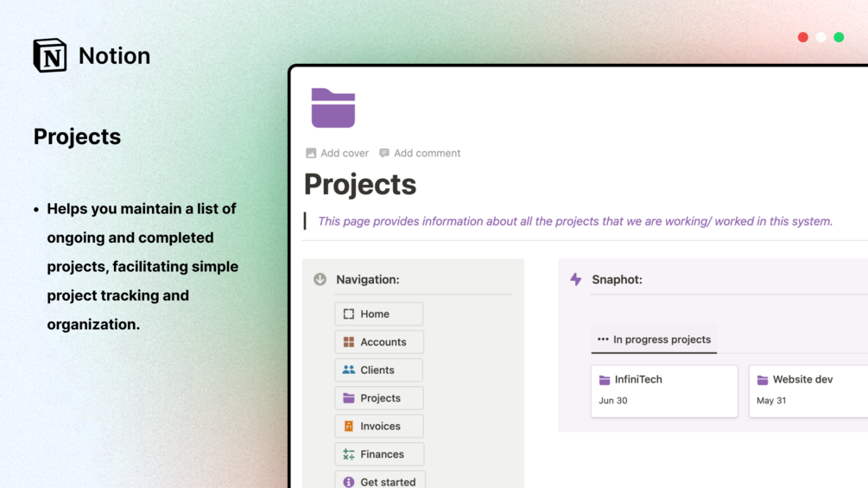Click the Get started info icon
868x488 pixels.
click(349, 482)
